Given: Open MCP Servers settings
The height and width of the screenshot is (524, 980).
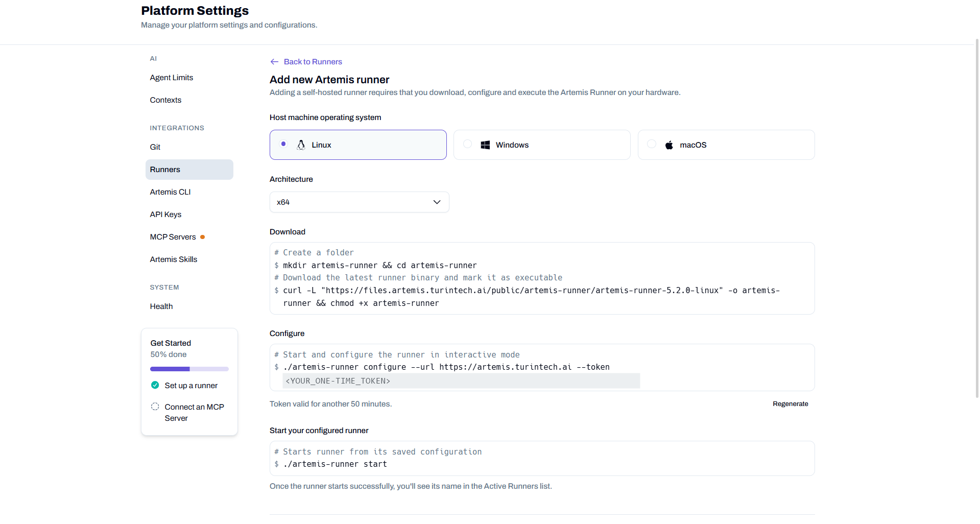Looking at the screenshot, I should pyautogui.click(x=173, y=237).
